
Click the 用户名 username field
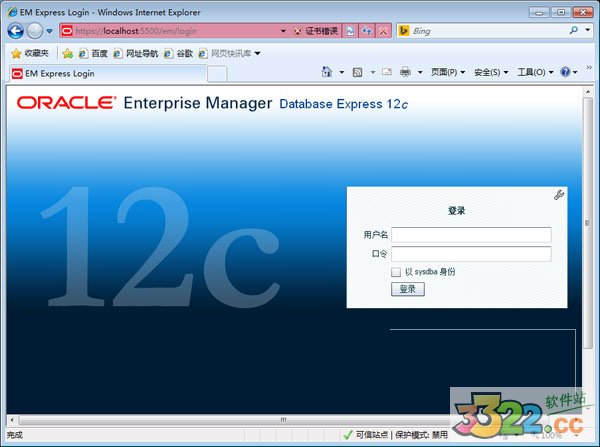tap(471, 235)
